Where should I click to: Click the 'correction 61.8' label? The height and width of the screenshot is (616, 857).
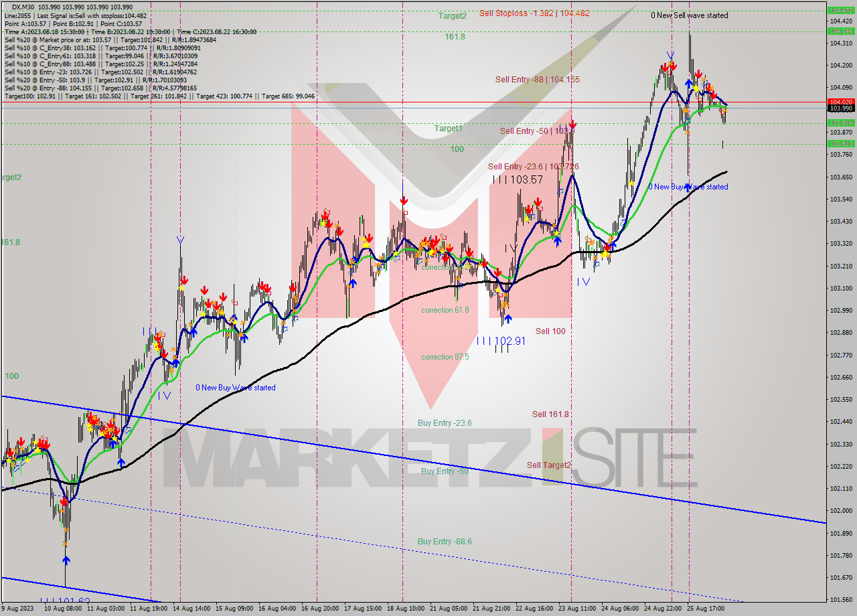pos(445,310)
